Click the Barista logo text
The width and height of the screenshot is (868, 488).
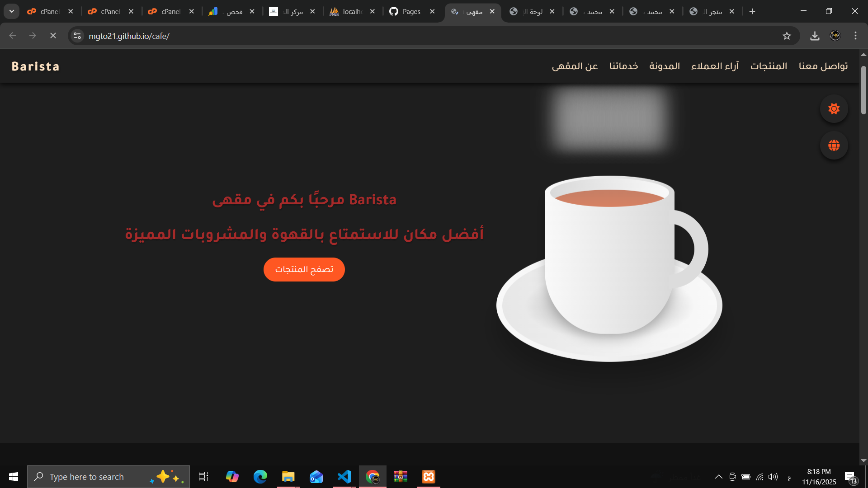pos(36,66)
